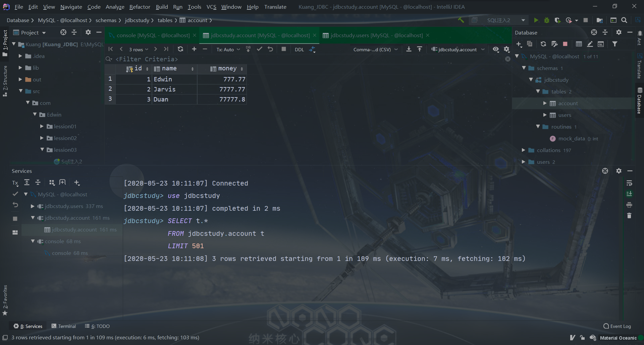Open the jdbcstudy.account session dropdown
This screenshot has width=644, height=345.
point(458,50)
